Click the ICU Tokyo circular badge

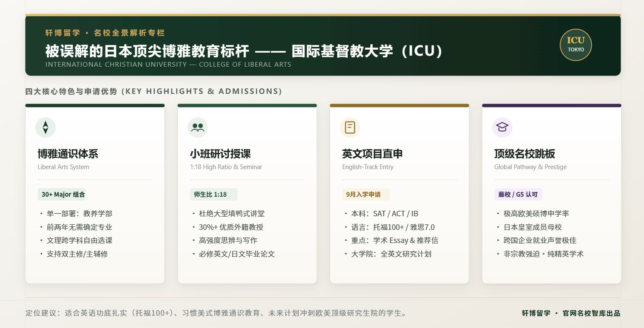(576, 45)
